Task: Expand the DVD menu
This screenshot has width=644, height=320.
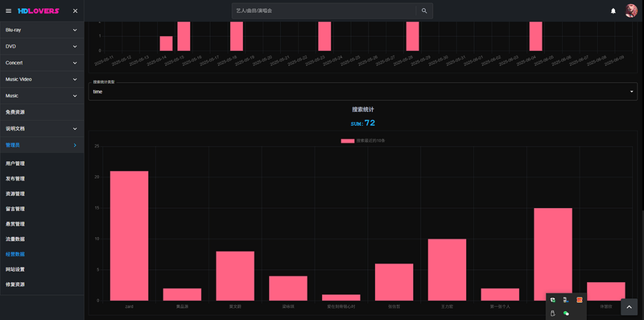Action: pyautogui.click(x=42, y=47)
